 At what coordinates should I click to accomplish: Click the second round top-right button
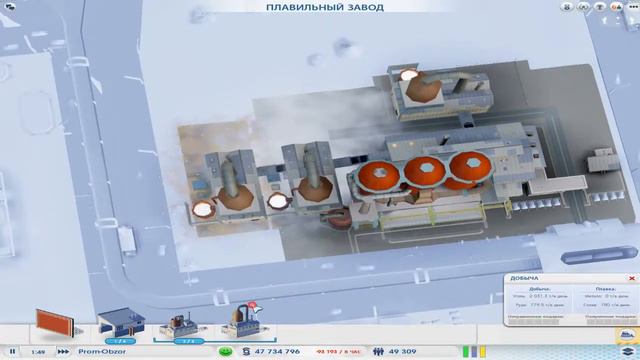pos(583,7)
